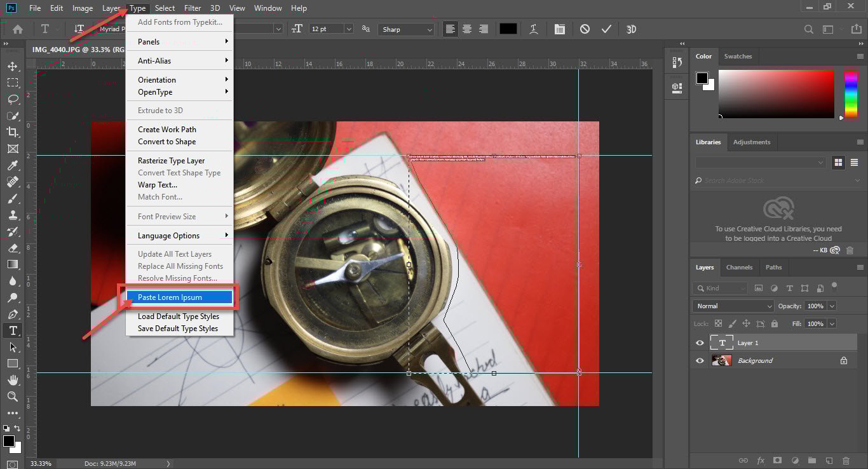
Task: Open the blend mode Normal dropdown
Action: pos(733,306)
